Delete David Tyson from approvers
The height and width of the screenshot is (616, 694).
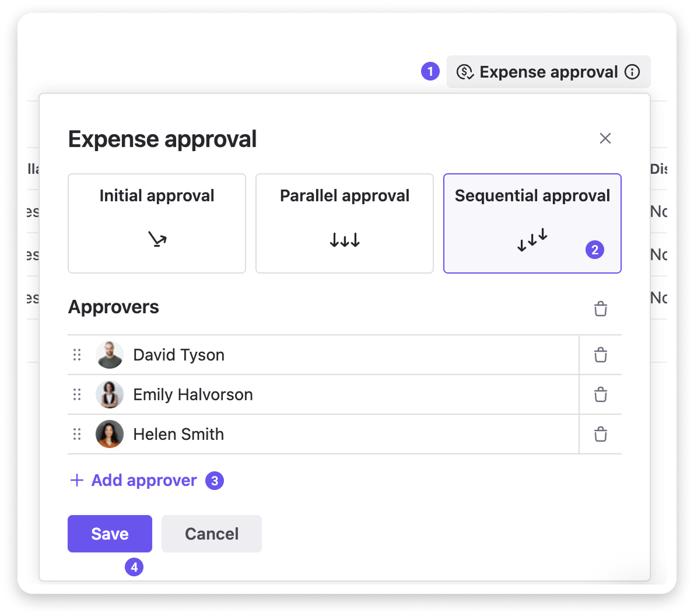(x=600, y=355)
